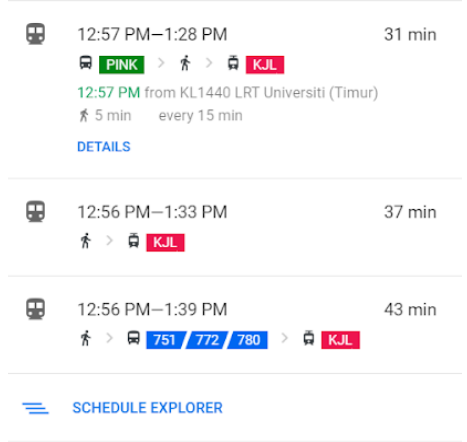The image size is (467, 442).
Task: Open the SCHEDULE EXPLORER link
Action: pyautogui.click(x=148, y=408)
